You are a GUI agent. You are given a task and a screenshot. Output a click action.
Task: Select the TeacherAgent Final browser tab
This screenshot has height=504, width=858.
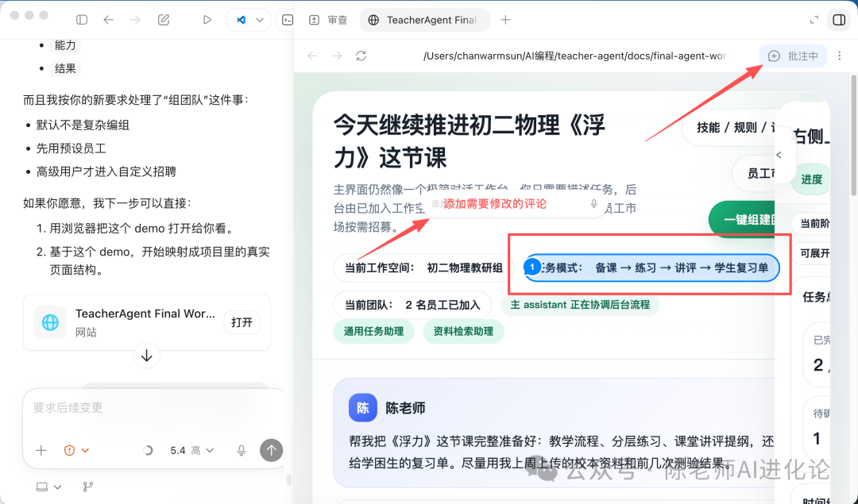click(x=424, y=20)
